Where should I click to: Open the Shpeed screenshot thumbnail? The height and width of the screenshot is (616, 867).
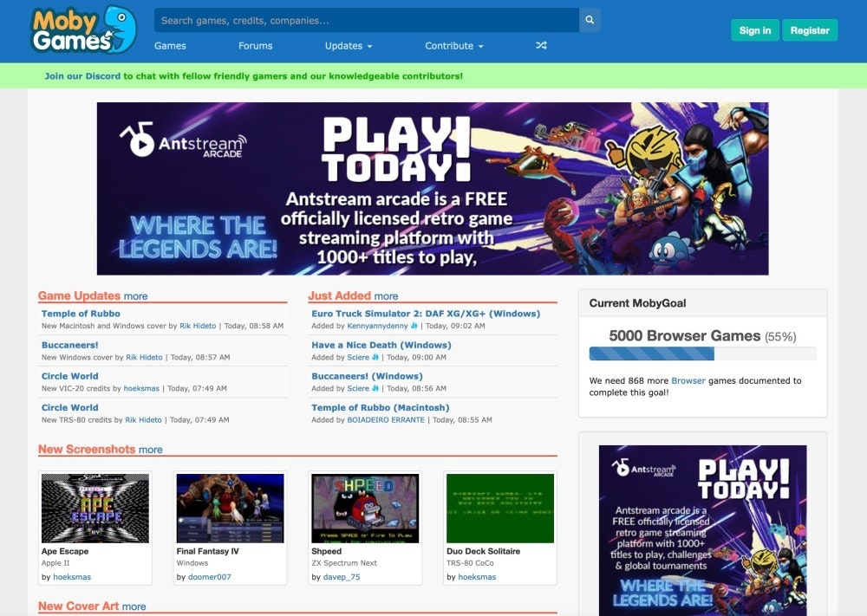(365, 509)
